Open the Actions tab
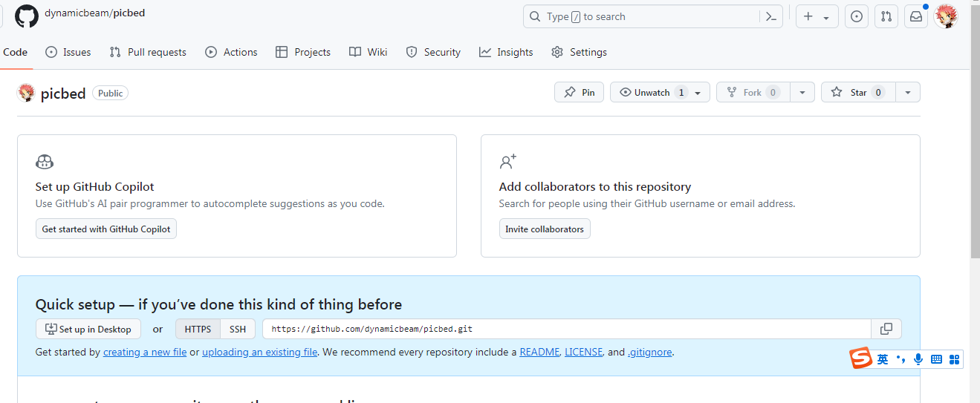This screenshot has height=403, width=980. click(231, 52)
